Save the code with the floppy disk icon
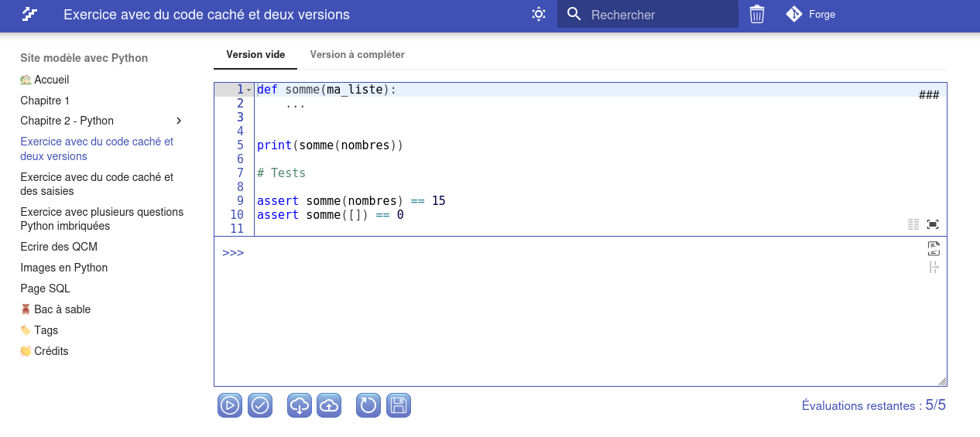Image resolution: width=980 pixels, height=437 pixels. (x=399, y=405)
